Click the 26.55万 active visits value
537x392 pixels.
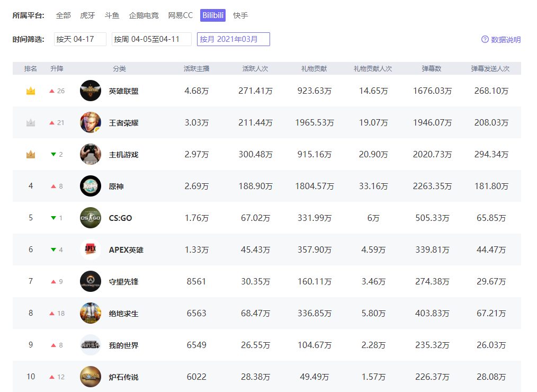pyautogui.click(x=255, y=345)
